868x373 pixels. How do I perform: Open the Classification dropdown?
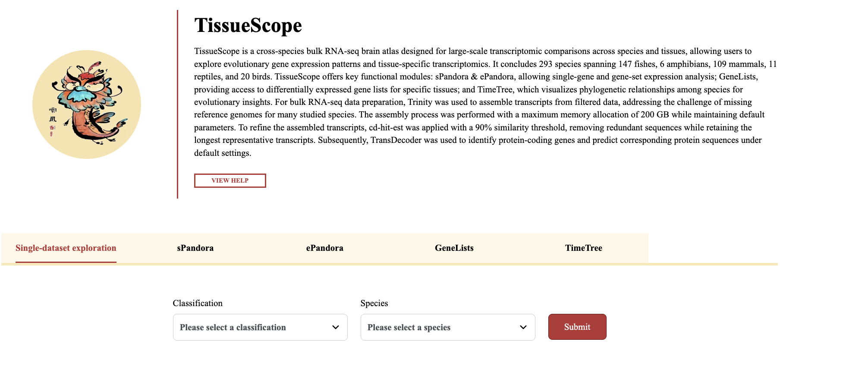tap(260, 327)
